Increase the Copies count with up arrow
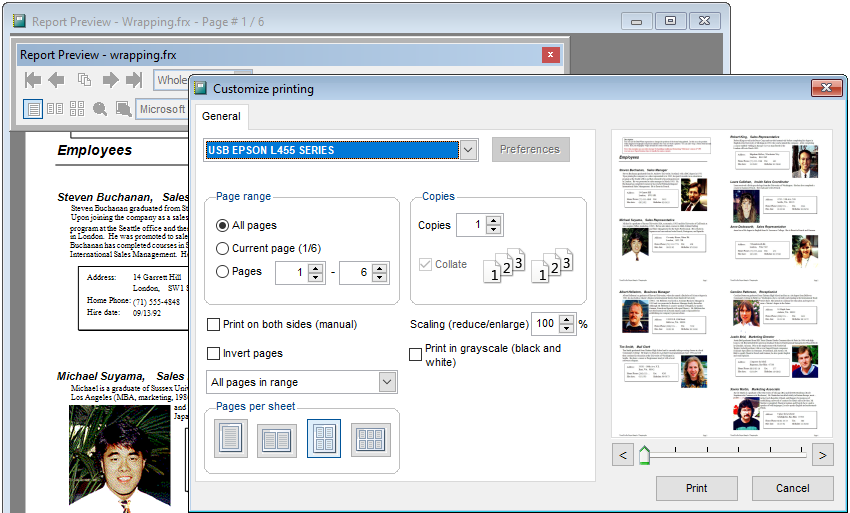 (493, 220)
